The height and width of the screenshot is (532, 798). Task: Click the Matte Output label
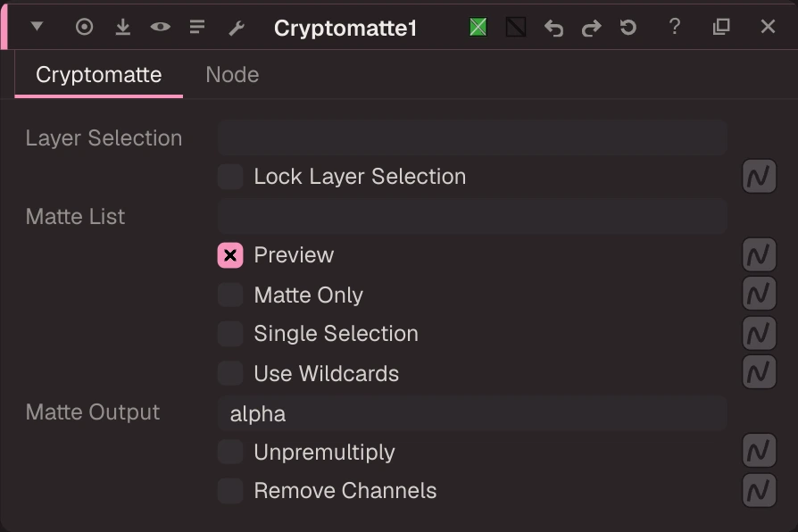(x=93, y=412)
